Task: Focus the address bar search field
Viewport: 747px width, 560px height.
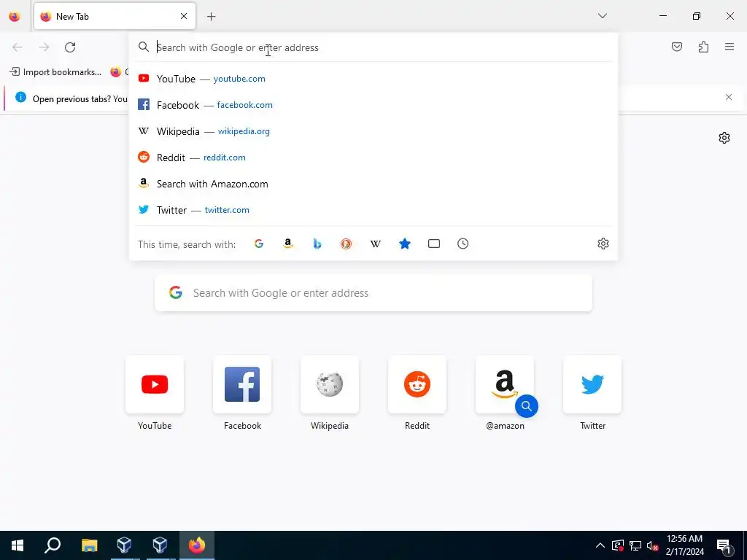Action: tap(373, 47)
